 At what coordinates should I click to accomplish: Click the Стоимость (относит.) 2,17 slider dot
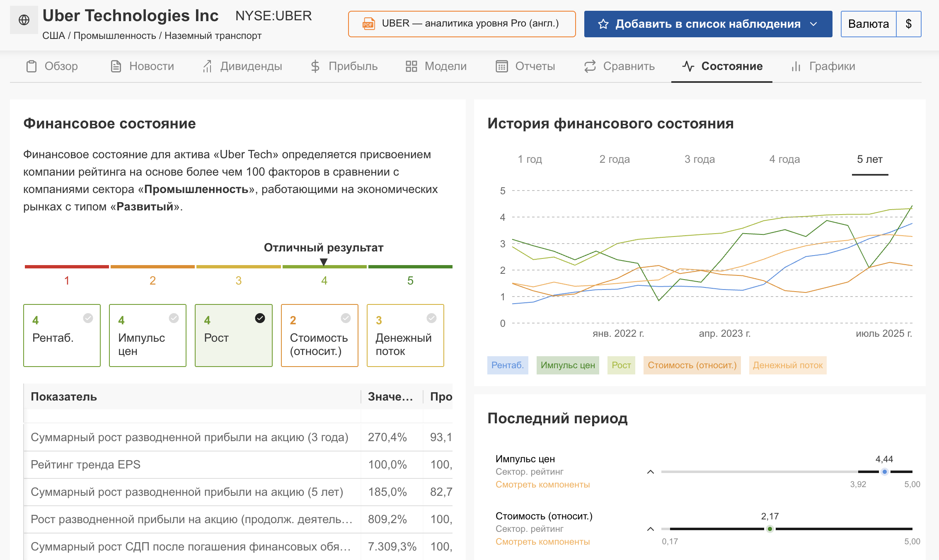point(770,529)
